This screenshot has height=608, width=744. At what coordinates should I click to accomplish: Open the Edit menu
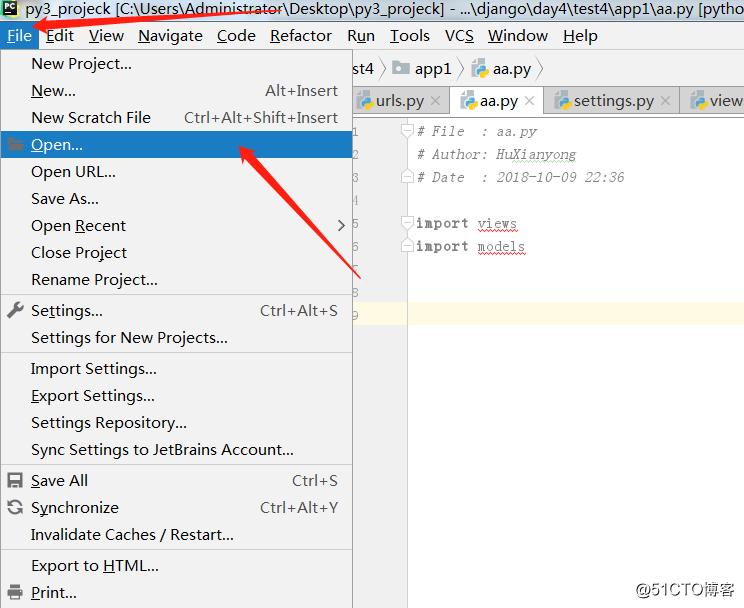click(x=60, y=36)
